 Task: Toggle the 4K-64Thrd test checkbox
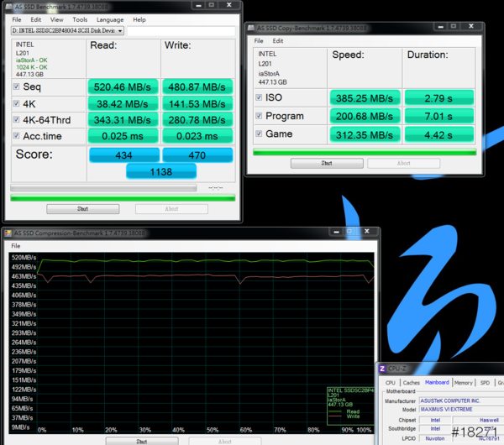click(x=17, y=119)
